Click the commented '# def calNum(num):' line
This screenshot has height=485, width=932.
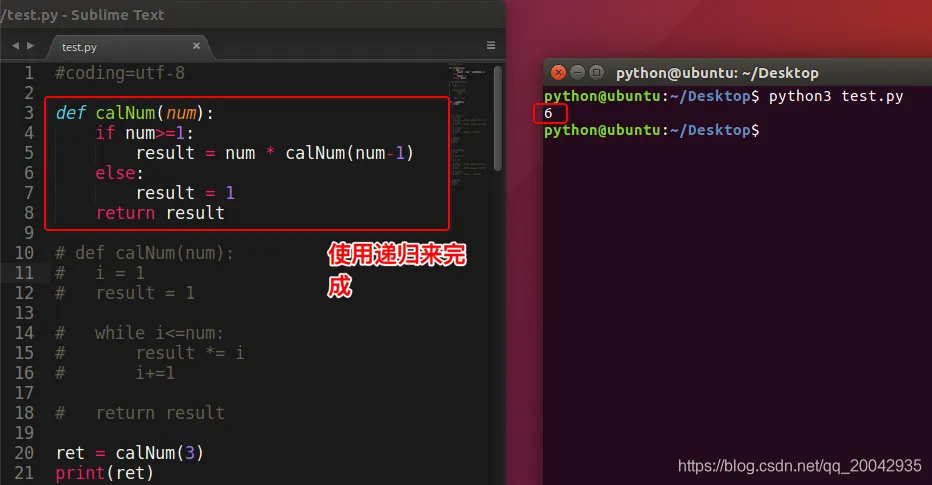pos(144,253)
